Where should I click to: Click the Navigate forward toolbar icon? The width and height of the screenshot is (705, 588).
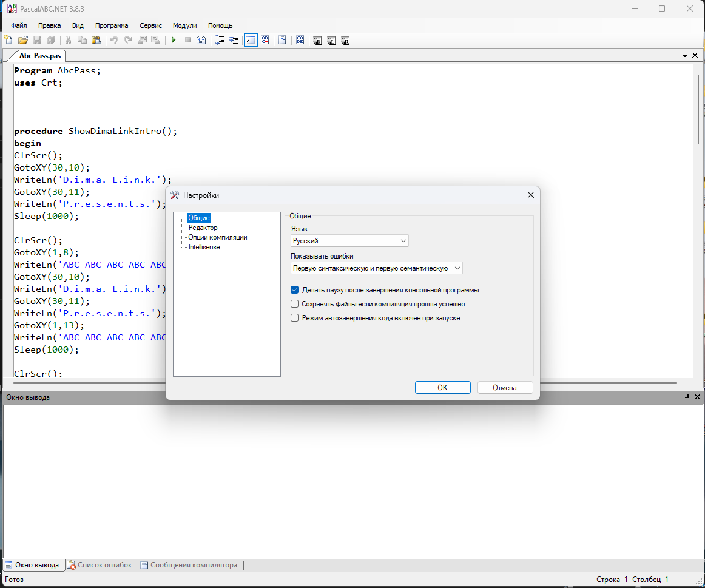point(156,40)
